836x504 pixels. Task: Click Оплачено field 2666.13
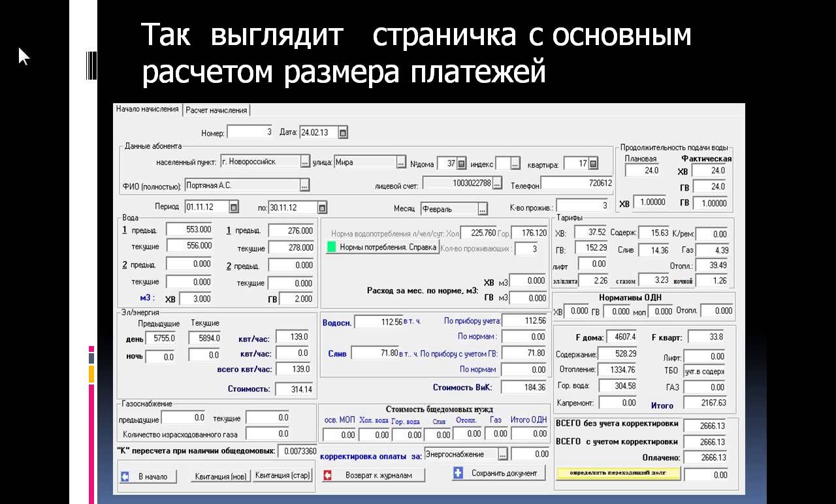(x=706, y=458)
